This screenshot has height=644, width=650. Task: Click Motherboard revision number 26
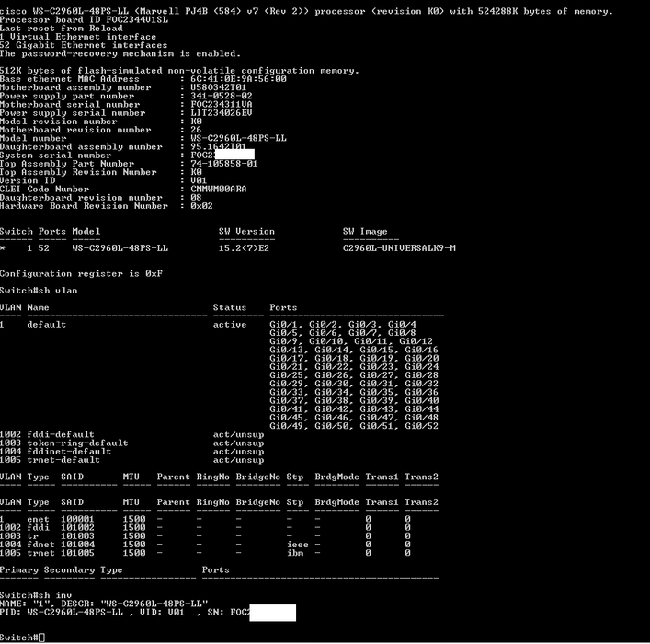(x=196, y=130)
